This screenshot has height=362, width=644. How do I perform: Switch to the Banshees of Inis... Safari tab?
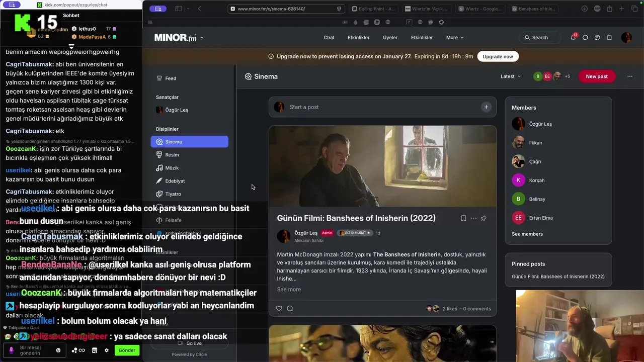pos(533,9)
